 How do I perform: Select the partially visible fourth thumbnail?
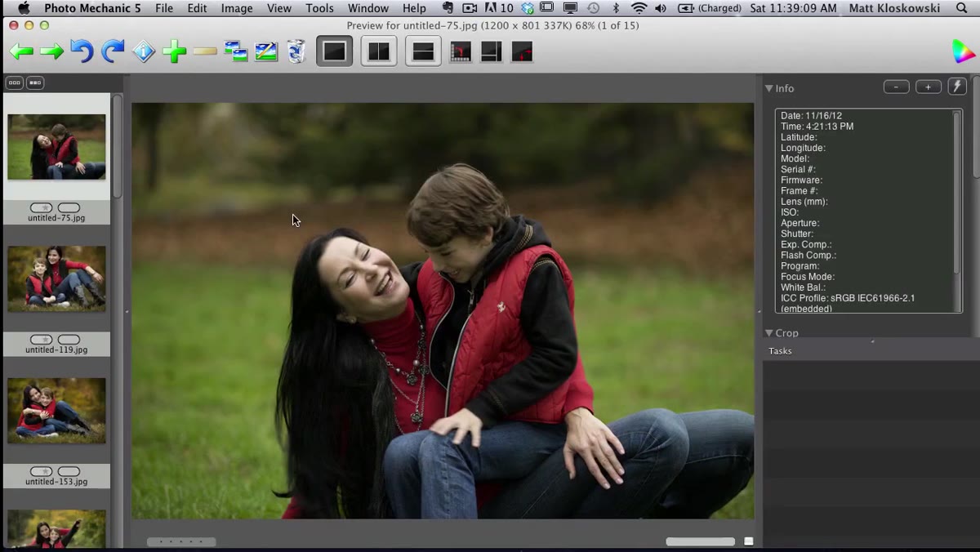coord(56,528)
